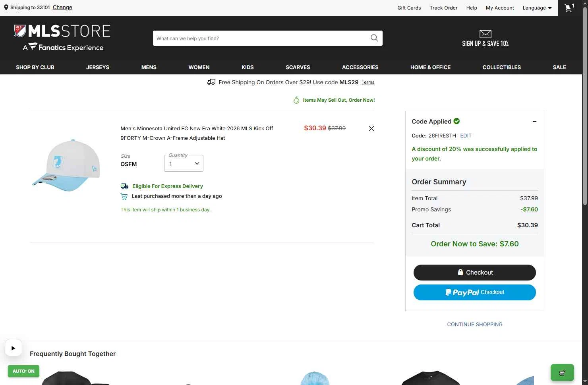Open the Minnesota United hat product title

click(x=197, y=133)
